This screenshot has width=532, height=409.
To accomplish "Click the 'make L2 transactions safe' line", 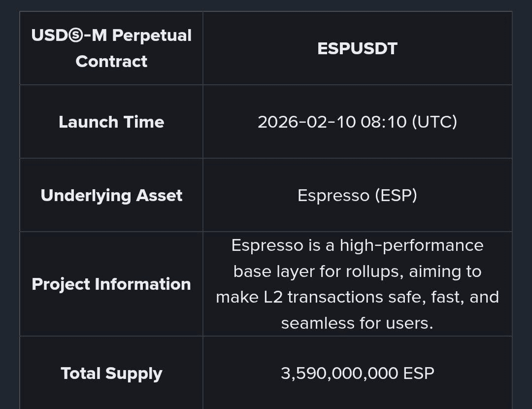I will pos(357,297).
